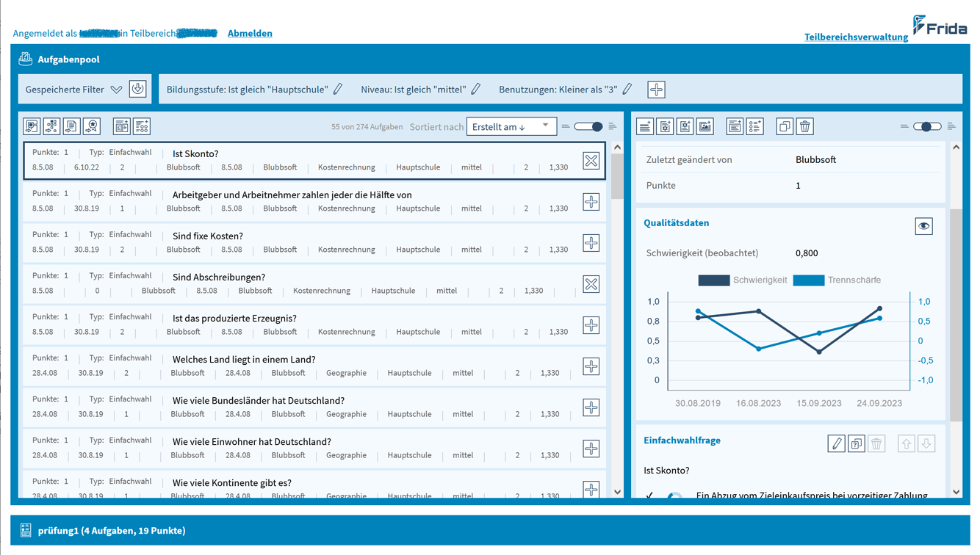Click the Abmelden link
The width and height of the screenshot is (980, 555).
[x=250, y=33]
